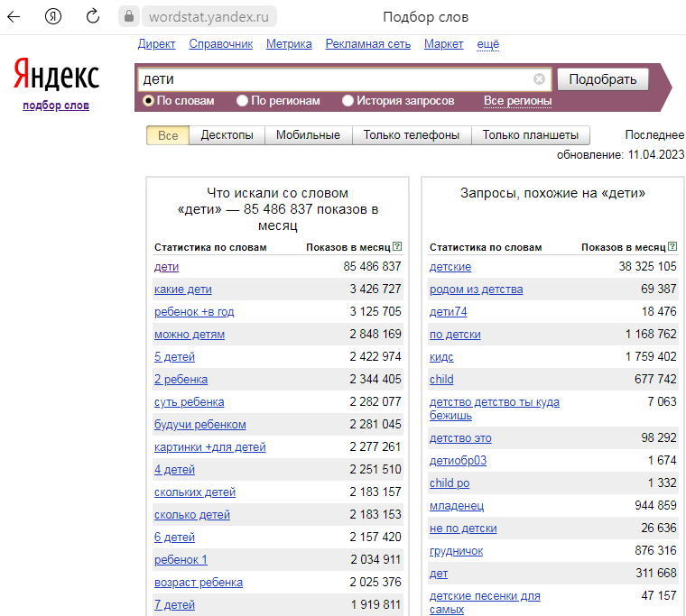Open the 'дети74' similar query link
This screenshot has height=616, width=686.
coord(449,312)
